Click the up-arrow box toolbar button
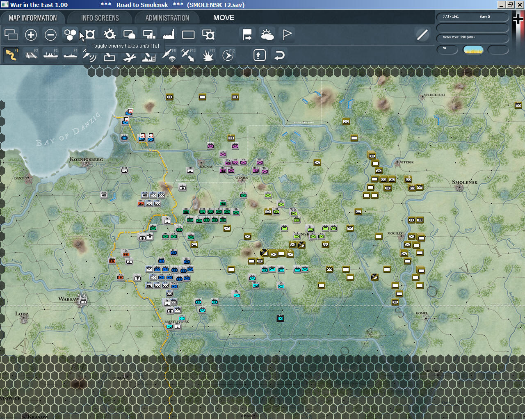525x420 pixels. click(260, 55)
